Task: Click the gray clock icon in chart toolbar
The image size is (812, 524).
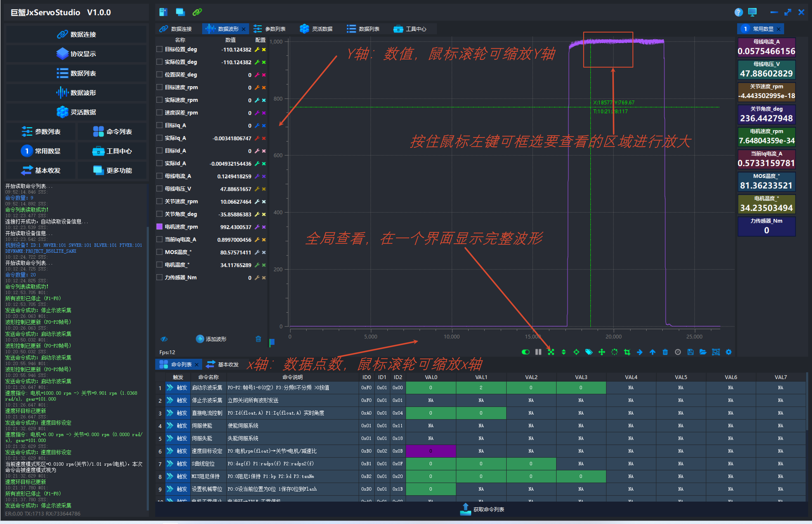Action: point(678,352)
